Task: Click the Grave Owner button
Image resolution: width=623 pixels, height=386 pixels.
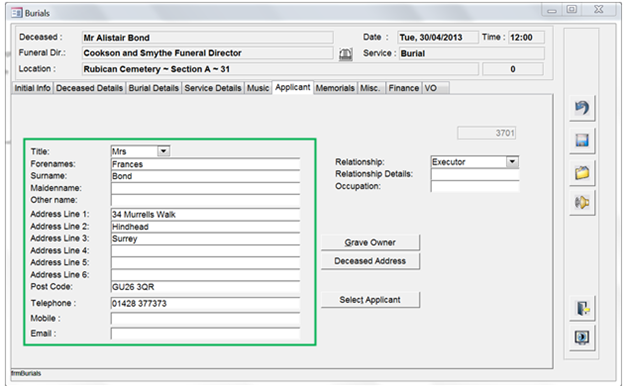Action: click(x=370, y=242)
